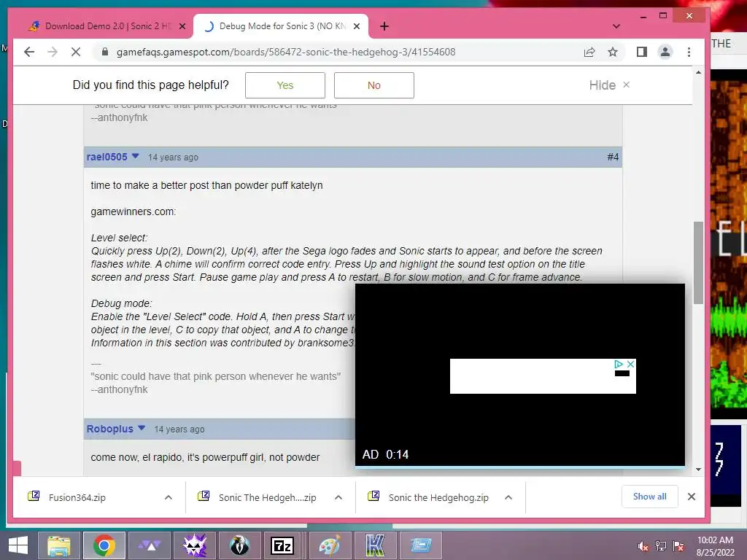Click 'gamewinners.com:' text in post
747x560 pixels.
tap(133, 211)
